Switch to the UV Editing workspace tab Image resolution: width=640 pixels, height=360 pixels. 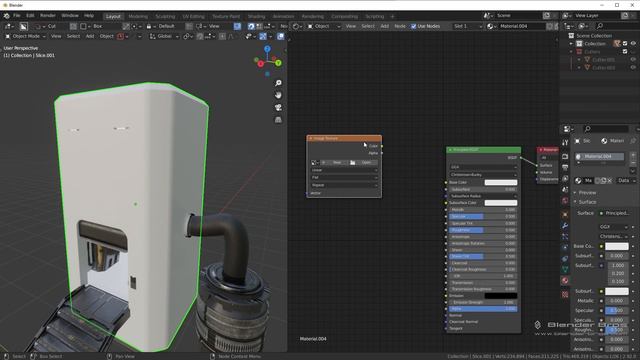(193, 16)
